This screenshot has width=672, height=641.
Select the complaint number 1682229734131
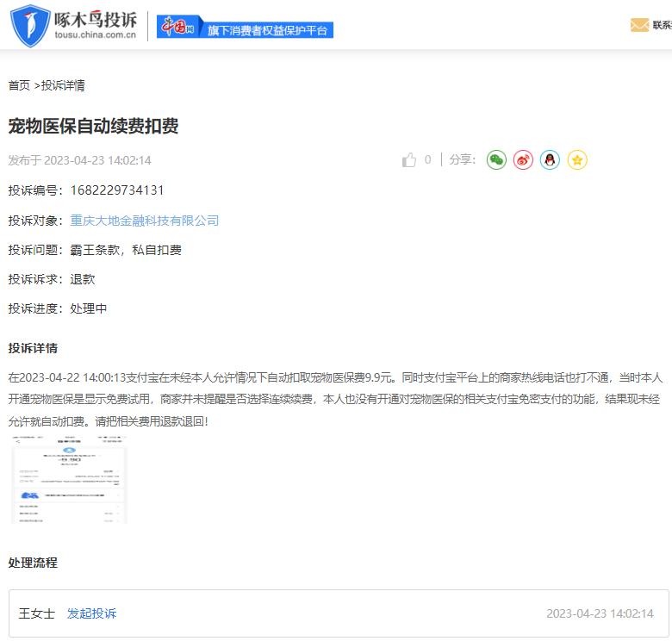(x=117, y=190)
